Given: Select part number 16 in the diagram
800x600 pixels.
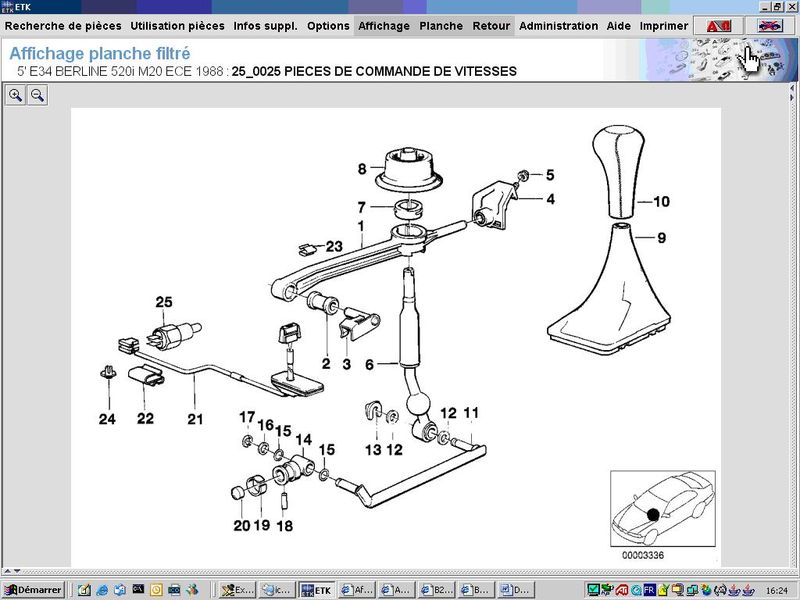Looking at the screenshot, I should [266, 425].
